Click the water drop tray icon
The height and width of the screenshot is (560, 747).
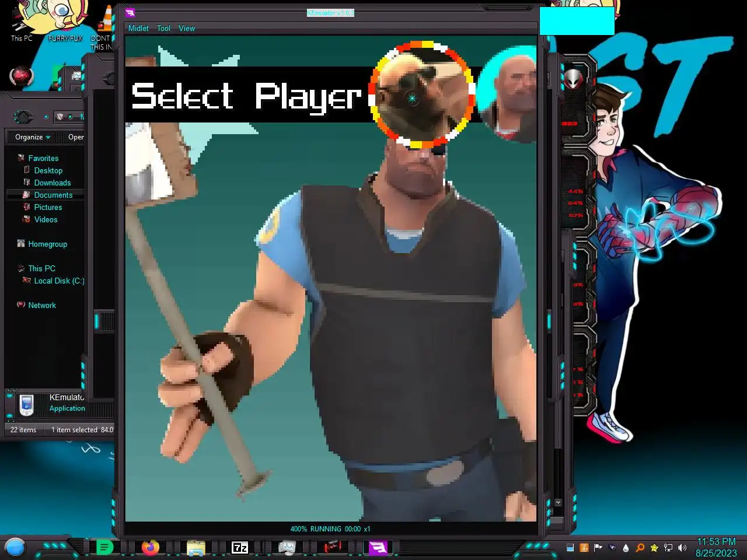pyautogui.click(x=626, y=548)
